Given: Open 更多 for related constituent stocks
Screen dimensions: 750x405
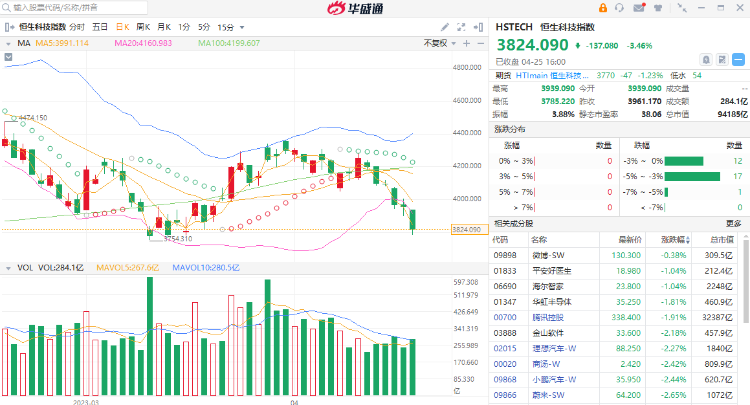Looking at the screenshot, I should pyautogui.click(x=733, y=224).
